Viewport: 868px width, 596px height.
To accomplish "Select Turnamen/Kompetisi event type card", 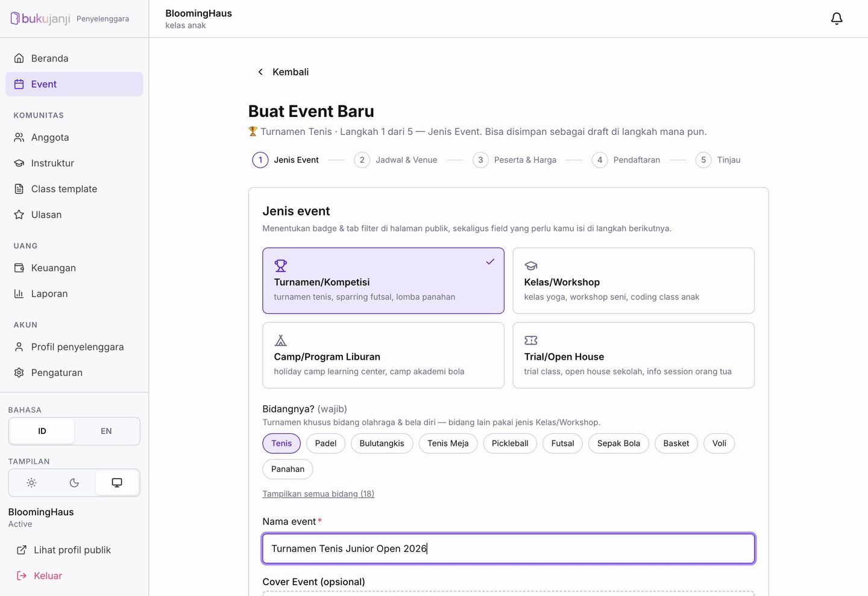I will pos(383,281).
